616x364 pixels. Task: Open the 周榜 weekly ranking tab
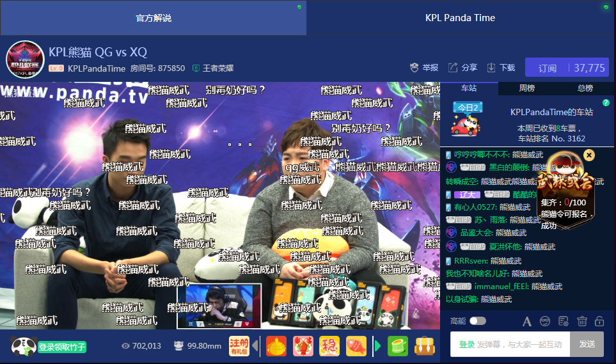[x=527, y=88]
